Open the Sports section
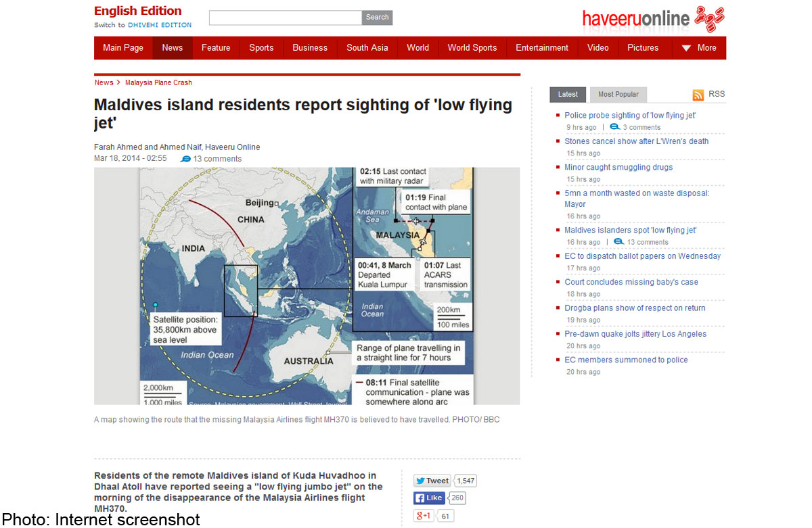The height and width of the screenshot is (528, 812). (261, 48)
